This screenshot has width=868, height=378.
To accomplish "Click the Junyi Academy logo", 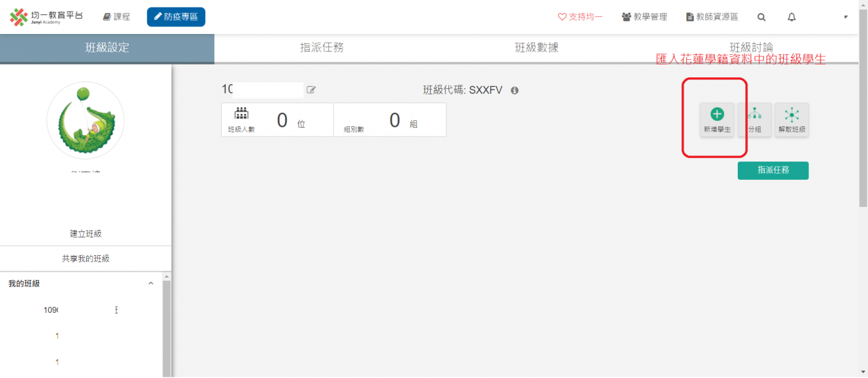I will pos(46,17).
